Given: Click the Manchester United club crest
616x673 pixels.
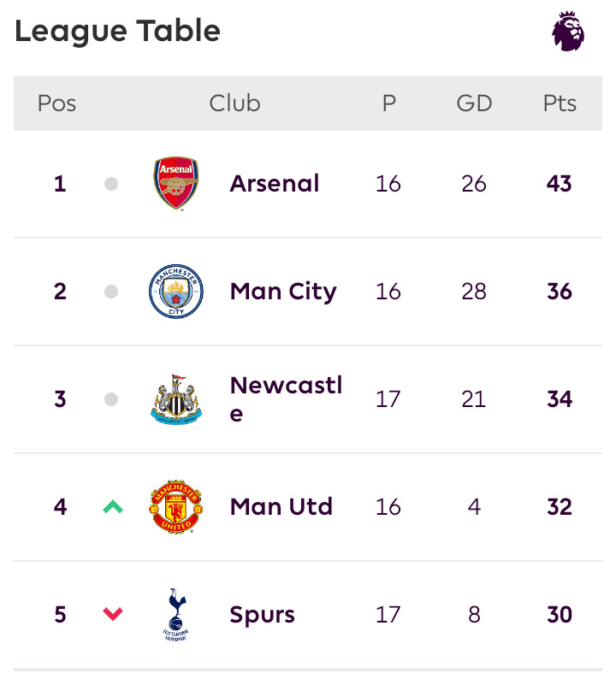Looking at the screenshot, I should [x=176, y=507].
